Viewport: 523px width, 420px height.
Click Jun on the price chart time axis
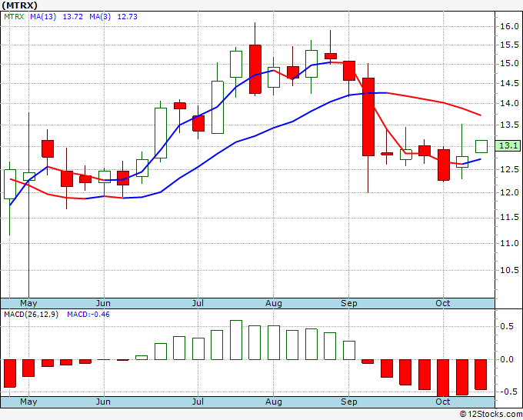[x=103, y=303]
